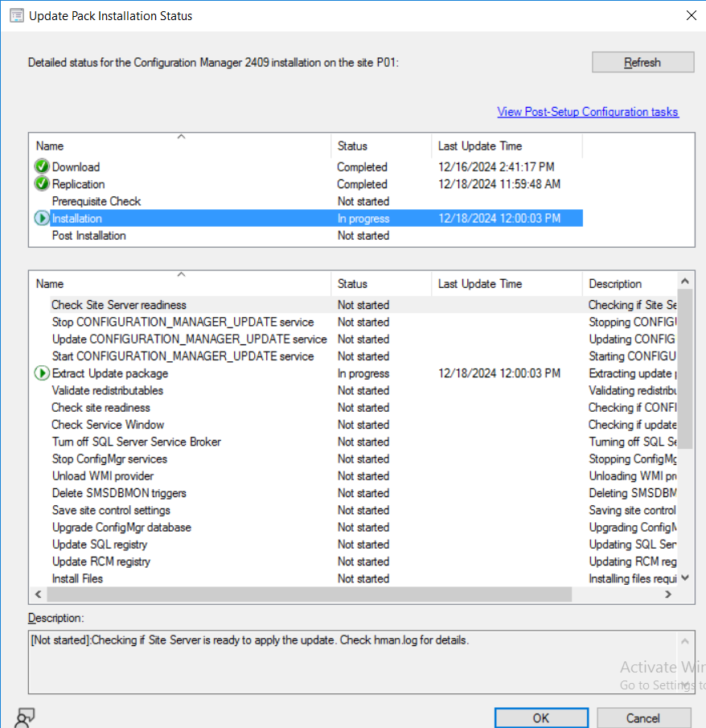
Task: Sort upper list by Name column
Action: [180, 146]
